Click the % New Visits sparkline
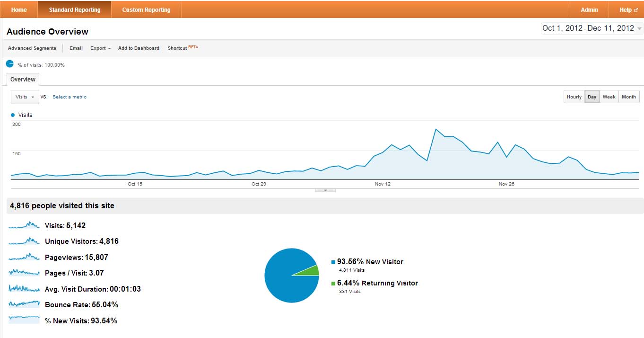 [24, 320]
